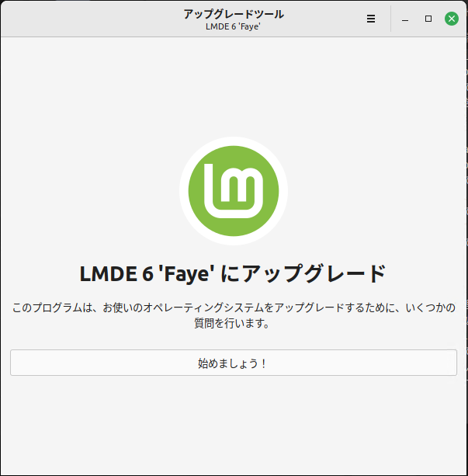Click the white ring around the Mint logo
Viewport: 468px width, 476px height.
(234, 141)
